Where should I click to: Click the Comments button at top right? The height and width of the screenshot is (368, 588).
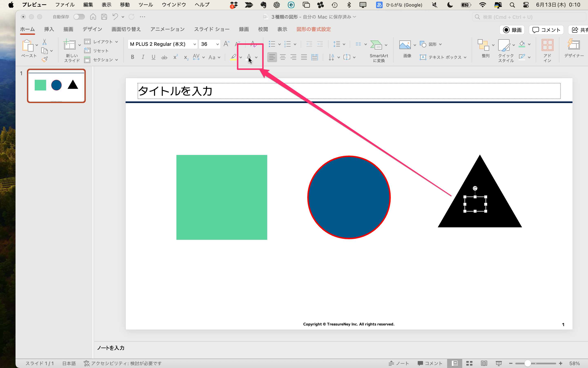tap(546, 30)
